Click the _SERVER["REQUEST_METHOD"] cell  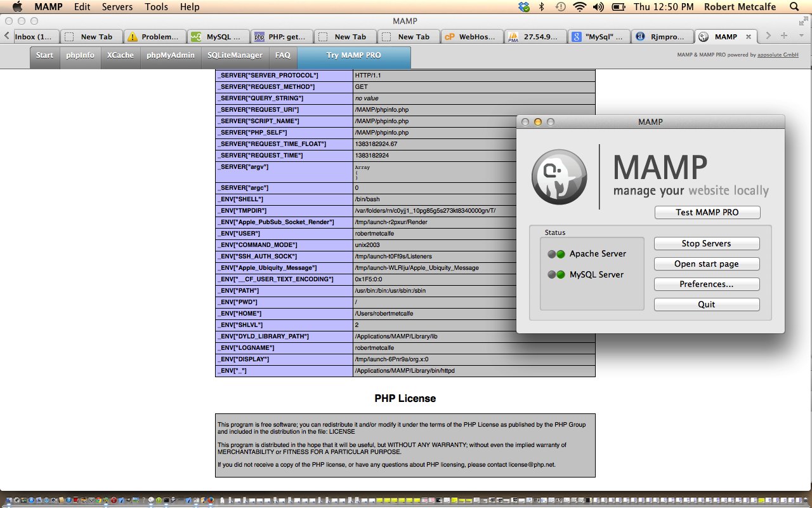click(284, 87)
